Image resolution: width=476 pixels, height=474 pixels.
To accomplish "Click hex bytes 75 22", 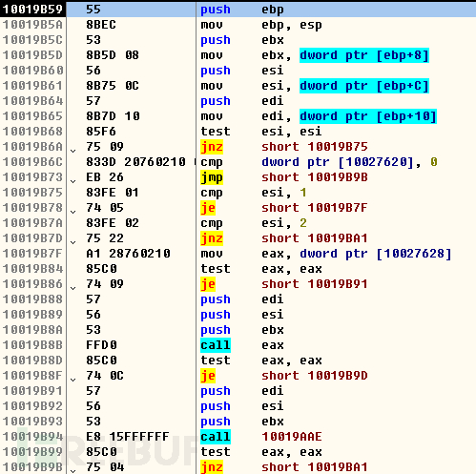I will (105, 238).
